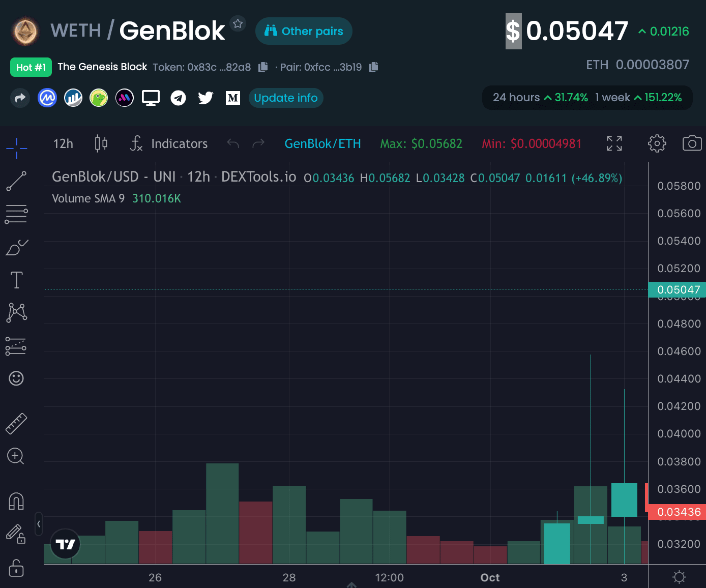
Task: Click the 24 hours 31.74% stat
Action: coord(540,98)
